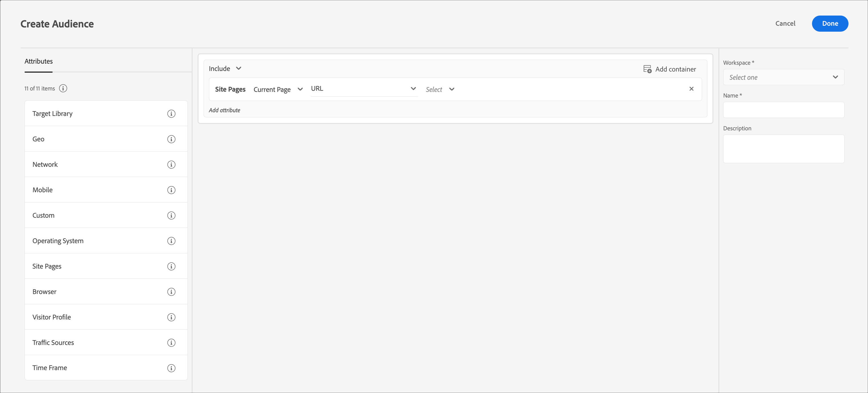
Task: Click the Add container icon
Action: coord(647,69)
